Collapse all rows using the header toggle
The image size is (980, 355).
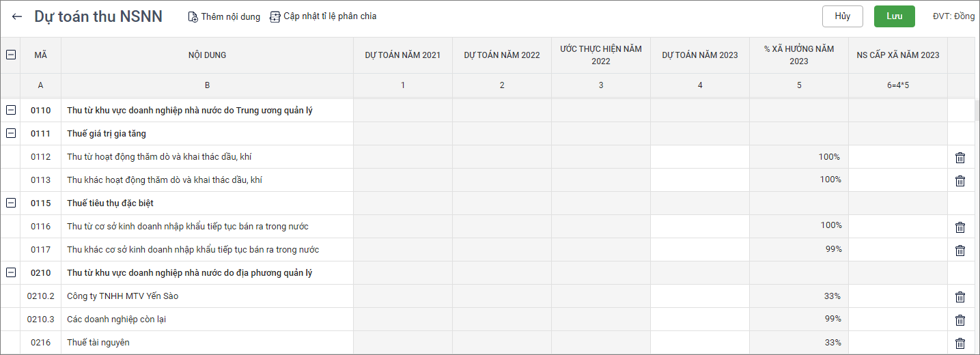pyautogui.click(x=11, y=55)
